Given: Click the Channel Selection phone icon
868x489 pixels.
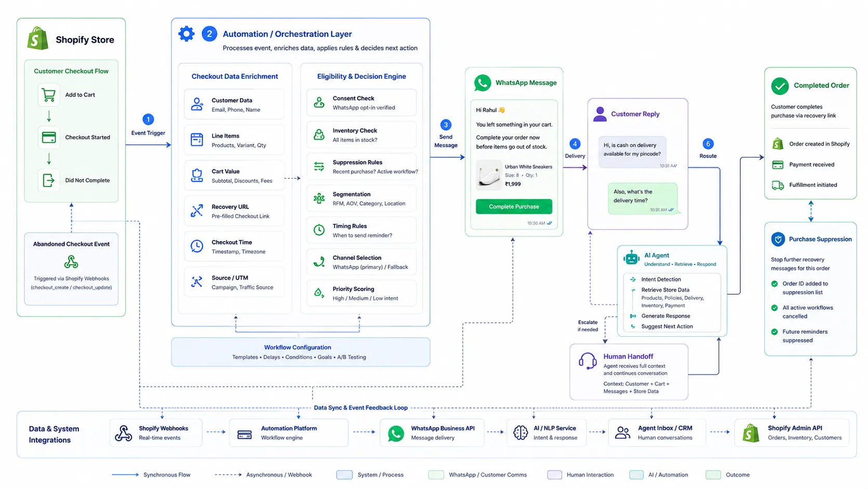Looking at the screenshot, I should (x=319, y=261).
